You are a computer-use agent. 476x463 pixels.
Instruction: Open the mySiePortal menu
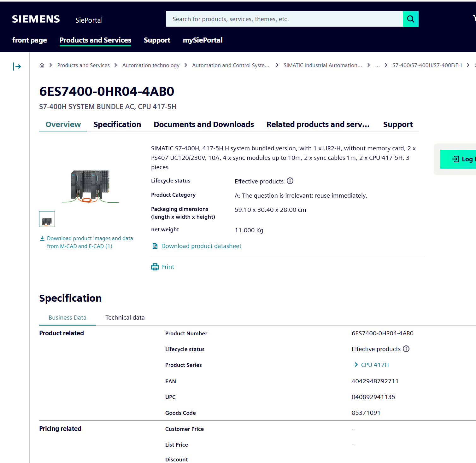pyautogui.click(x=203, y=40)
